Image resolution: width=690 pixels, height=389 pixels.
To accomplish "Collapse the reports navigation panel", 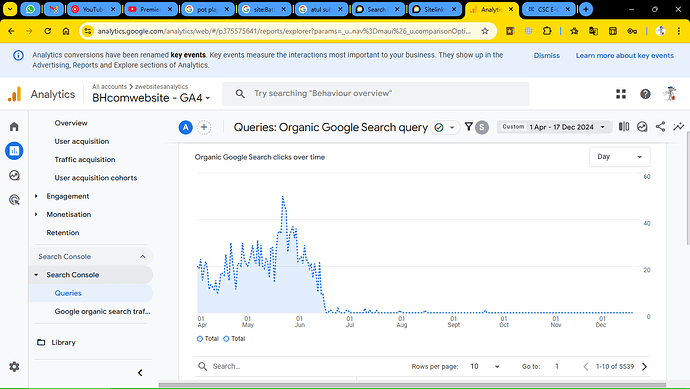I will [x=140, y=373].
